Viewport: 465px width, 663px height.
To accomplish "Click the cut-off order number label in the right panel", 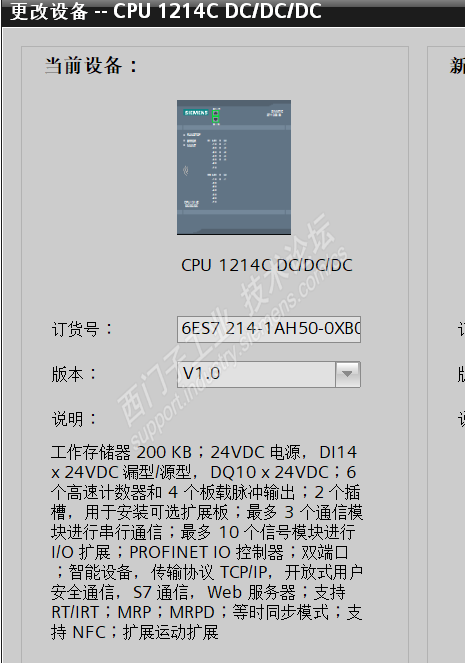I will click(x=461, y=329).
